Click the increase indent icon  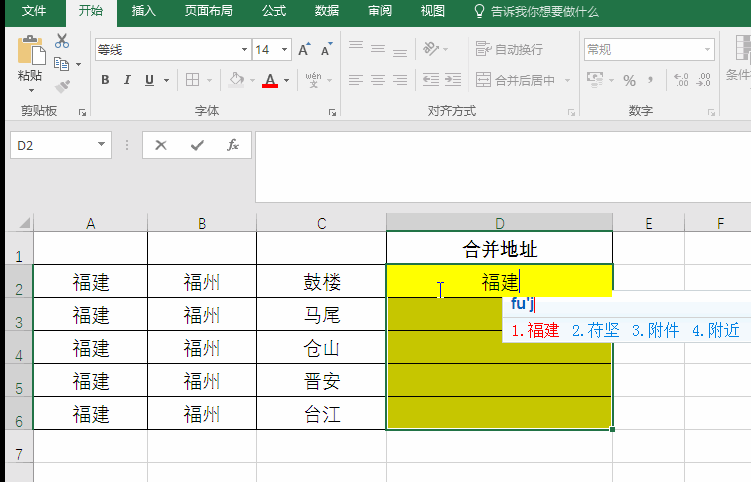click(x=453, y=80)
